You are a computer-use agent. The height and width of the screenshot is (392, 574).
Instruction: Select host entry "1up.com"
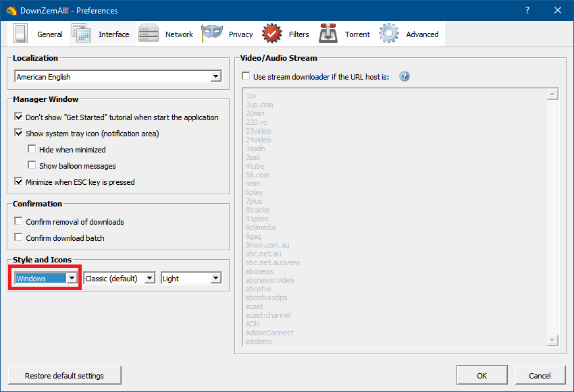click(x=259, y=105)
